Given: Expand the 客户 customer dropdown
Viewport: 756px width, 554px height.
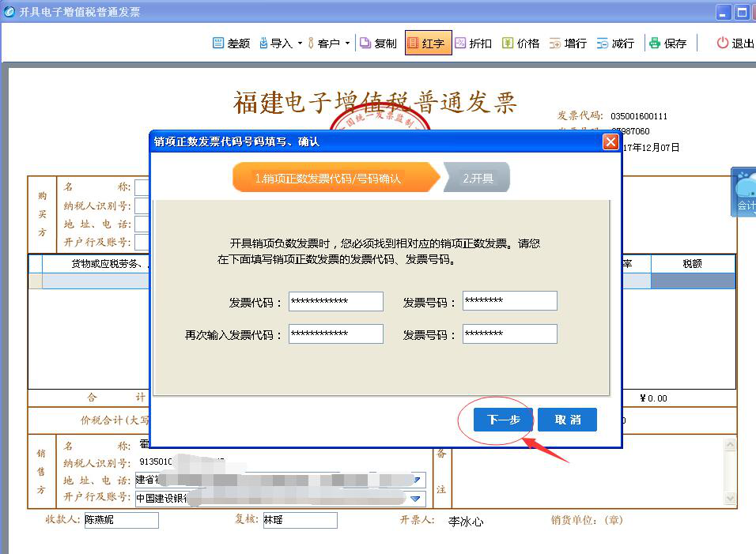Looking at the screenshot, I should pyautogui.click(x=347, y=43).
